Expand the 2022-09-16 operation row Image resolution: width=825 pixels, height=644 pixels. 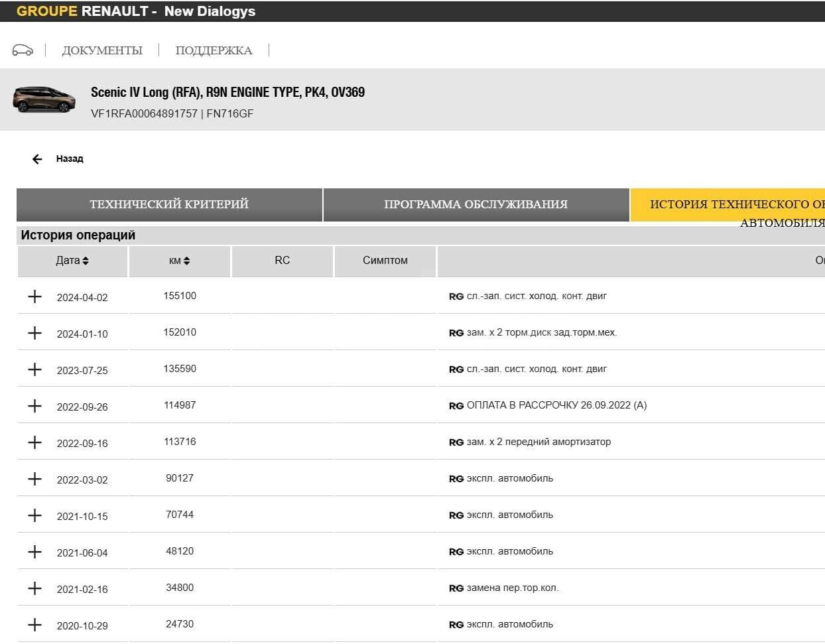[x=34, y=442]
